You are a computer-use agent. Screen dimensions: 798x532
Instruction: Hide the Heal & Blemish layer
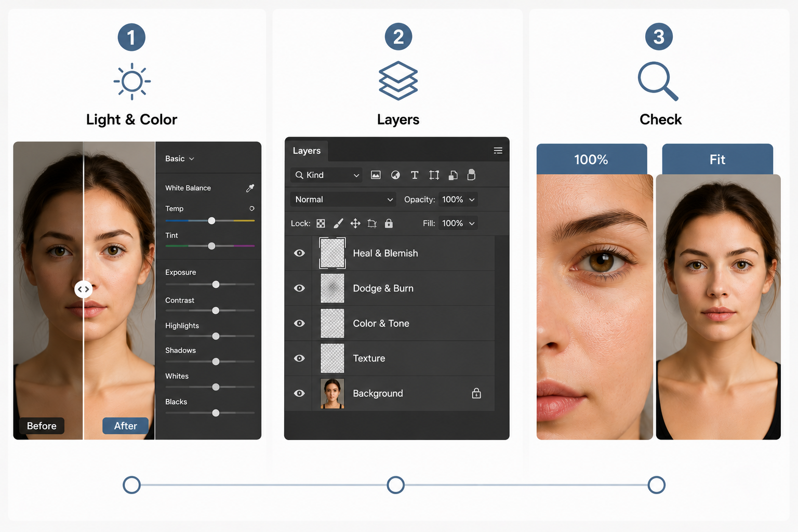[299, 253]
